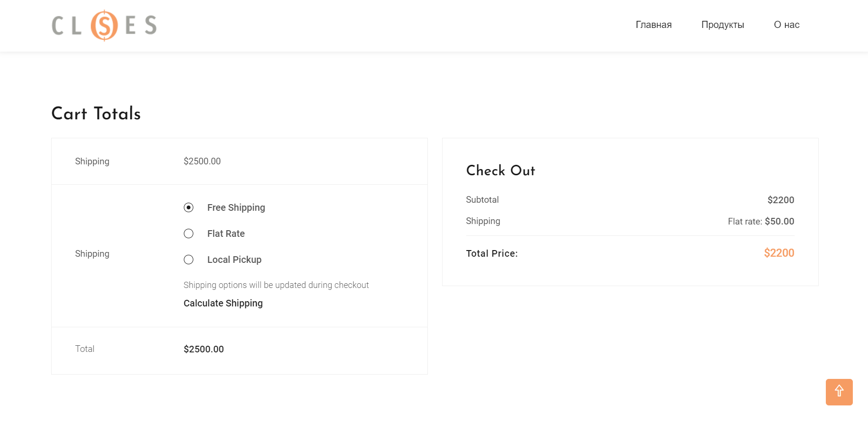This screenshot has height=422, width=868.
Task: Click the shipping options update notice text
Action: (276, 285)
